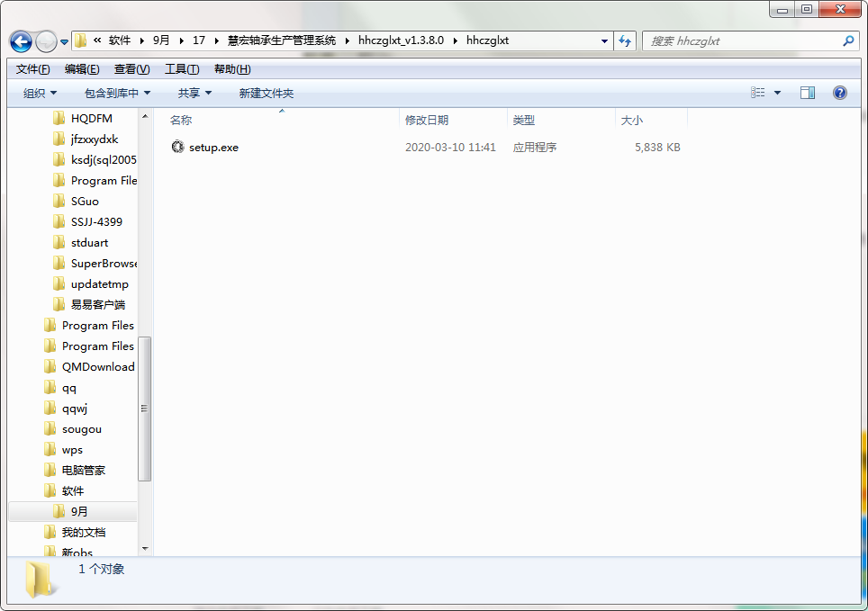868x611 pixels.
Task: Click the Back navigation arrow button
Action: pos(21,41)
